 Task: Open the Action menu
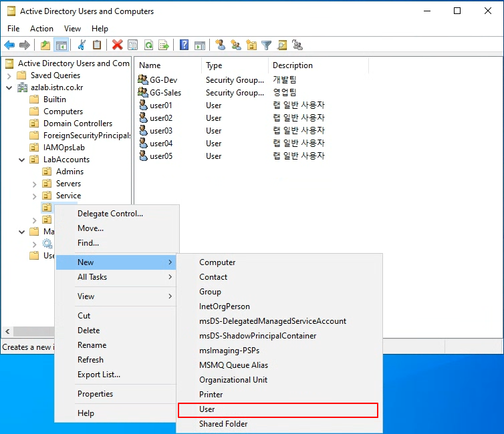pos(42,29)
